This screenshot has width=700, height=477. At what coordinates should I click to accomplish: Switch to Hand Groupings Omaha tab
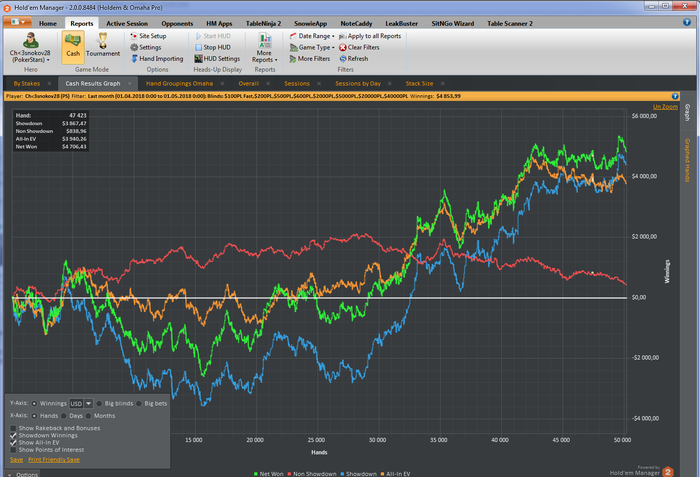pyautogui.click(x=179, y=84)
